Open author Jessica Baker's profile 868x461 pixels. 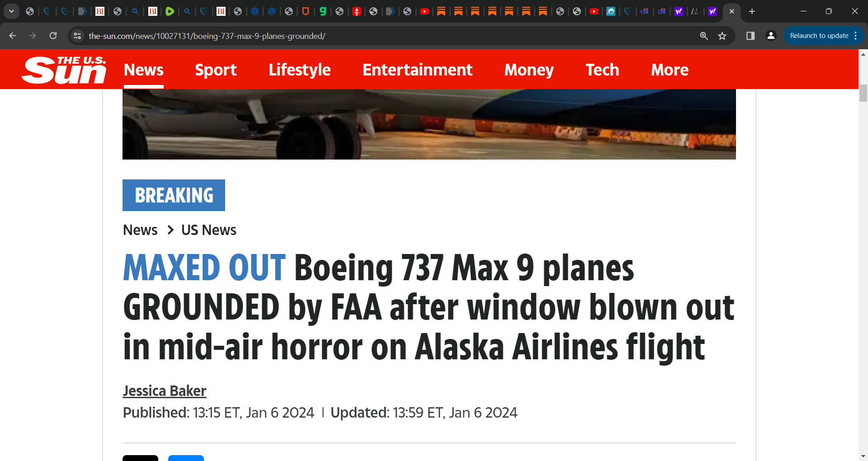(164, 390)
